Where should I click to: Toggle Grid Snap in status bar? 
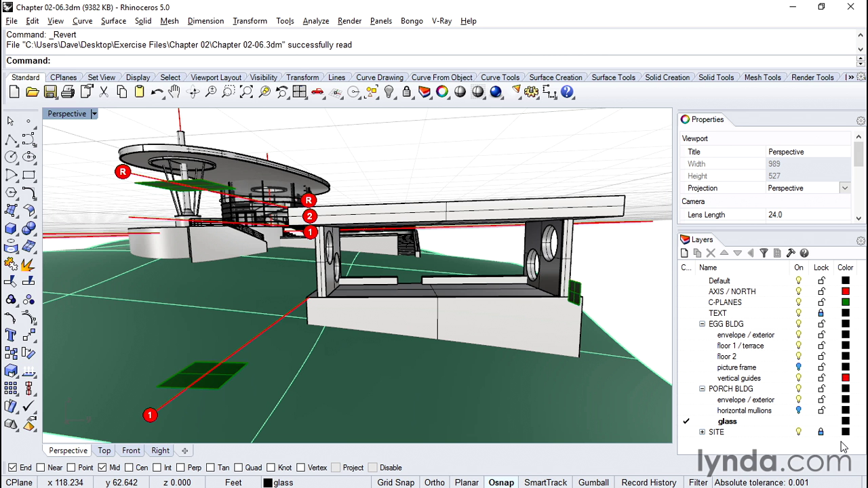tap(396, 483)
